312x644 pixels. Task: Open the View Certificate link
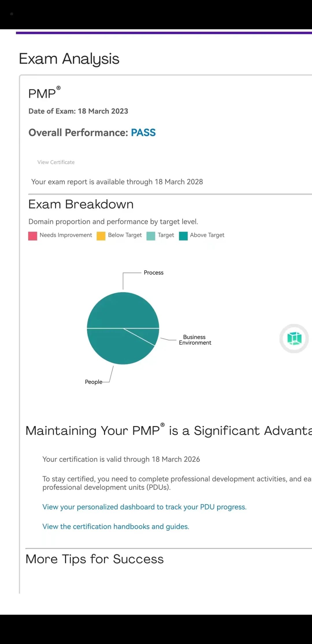coord(56,162)
